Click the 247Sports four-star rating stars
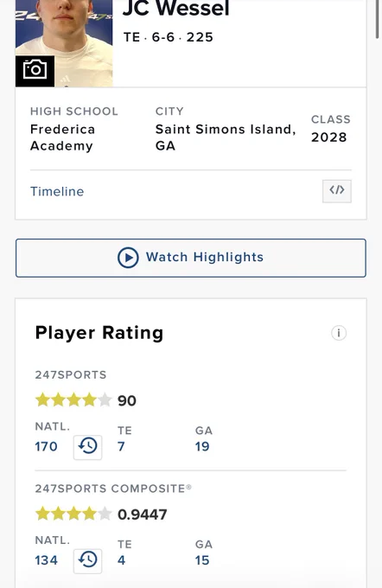 click(x=73, y=400)
